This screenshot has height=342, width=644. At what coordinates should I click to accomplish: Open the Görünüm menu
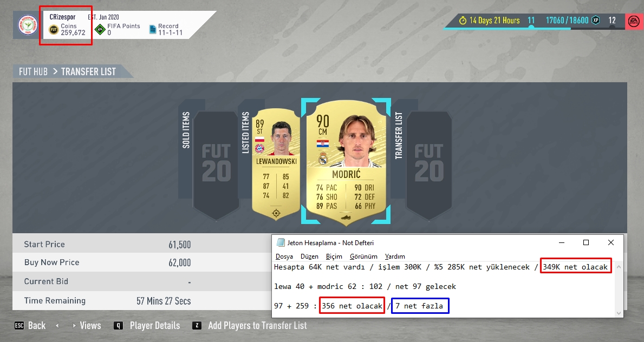(363, 256)
